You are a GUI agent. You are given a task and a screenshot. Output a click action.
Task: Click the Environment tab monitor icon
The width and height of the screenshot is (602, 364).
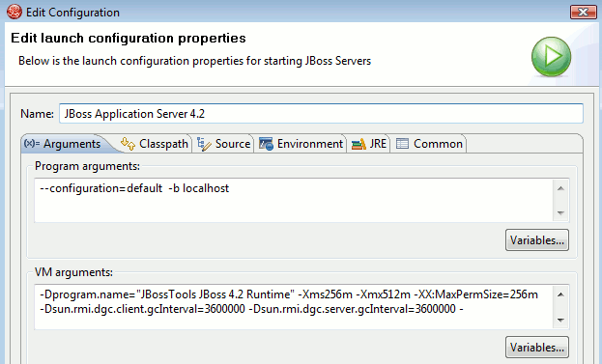[x=266, y=144]
